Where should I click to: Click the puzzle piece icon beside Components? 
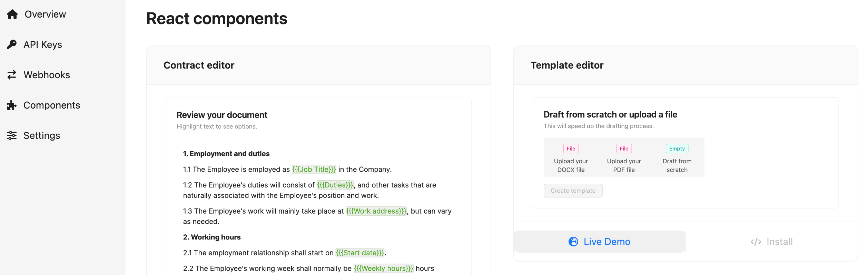(x=12, y=105)
